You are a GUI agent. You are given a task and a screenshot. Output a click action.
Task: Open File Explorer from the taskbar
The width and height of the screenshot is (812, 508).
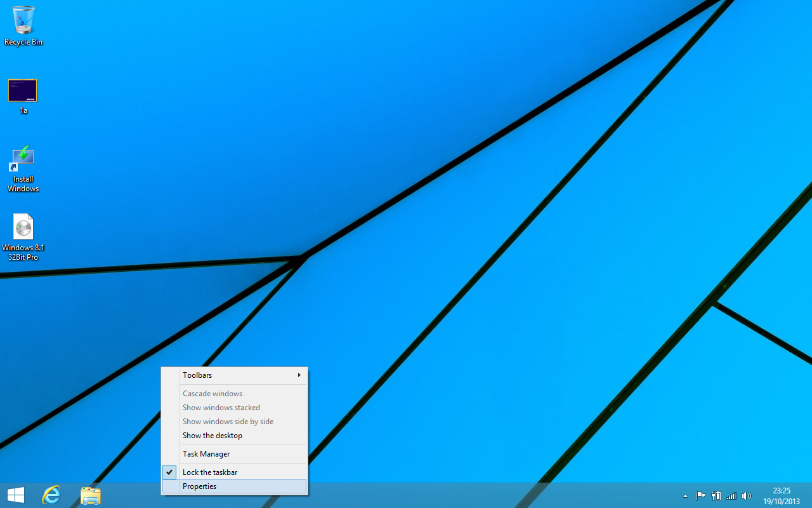point(91,495)
